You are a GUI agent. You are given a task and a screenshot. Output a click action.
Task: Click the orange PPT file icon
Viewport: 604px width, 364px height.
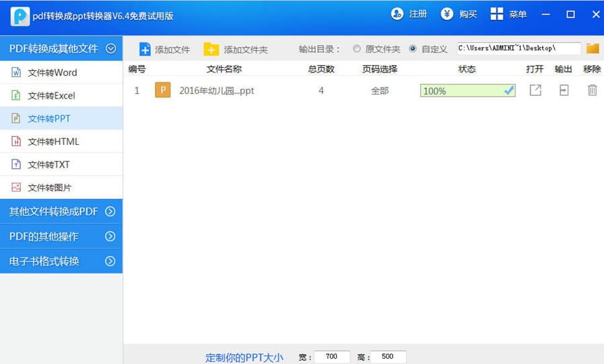[162, 90]
